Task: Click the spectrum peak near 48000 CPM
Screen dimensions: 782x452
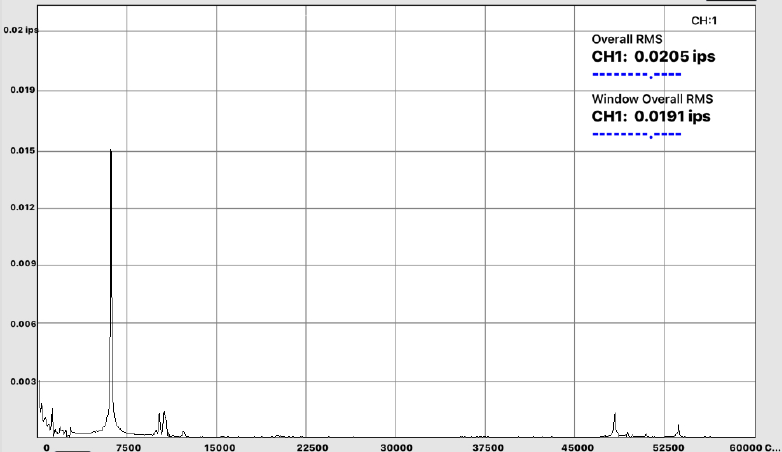Action: pyautogui.click(x=614, y=424)
